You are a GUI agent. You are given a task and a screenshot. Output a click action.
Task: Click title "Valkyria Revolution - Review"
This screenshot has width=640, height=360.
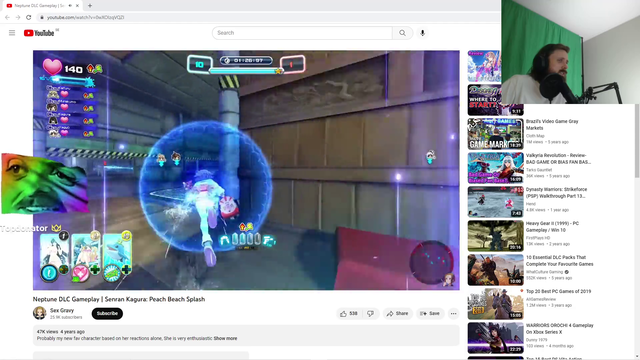[558, 158]
